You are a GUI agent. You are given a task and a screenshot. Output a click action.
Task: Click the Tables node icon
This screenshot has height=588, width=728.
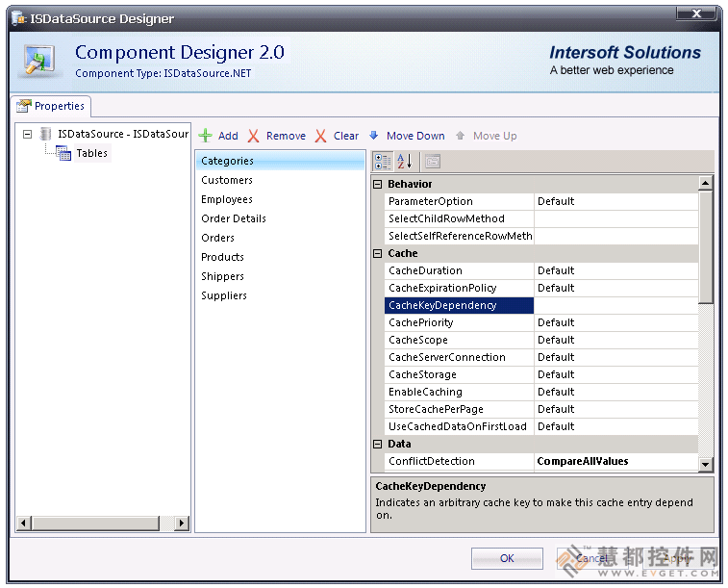(x=63, y=153)
